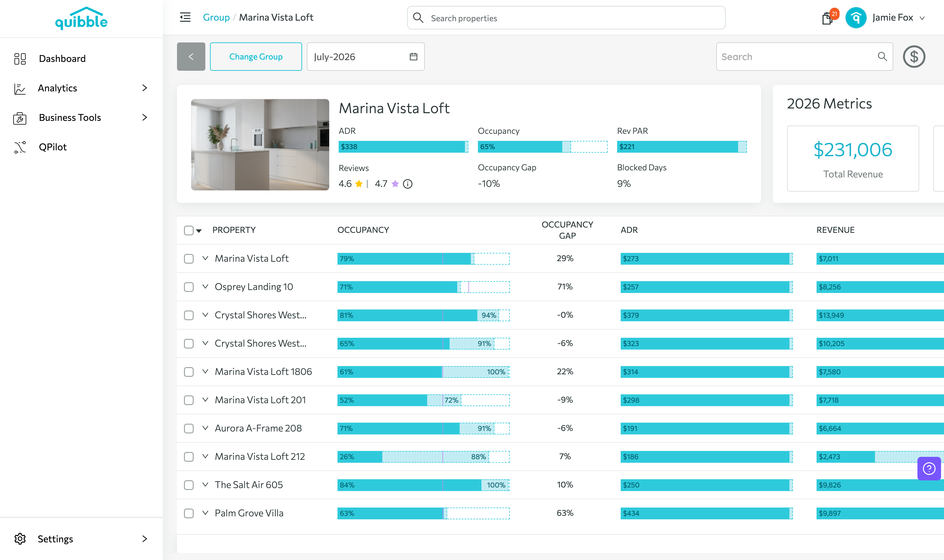Image resolution: width=944 pixels, height=560 pixels.
Task: Click the summary Rev PAR $221 bar
Action: tap(682, 147)
